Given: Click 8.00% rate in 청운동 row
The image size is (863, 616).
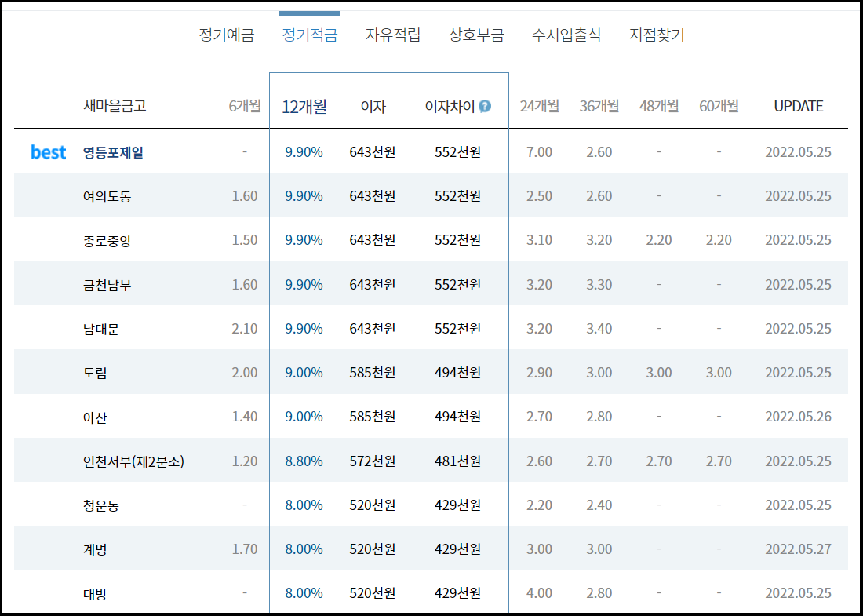Looking at the screenshot, I should tap(304, 505).
